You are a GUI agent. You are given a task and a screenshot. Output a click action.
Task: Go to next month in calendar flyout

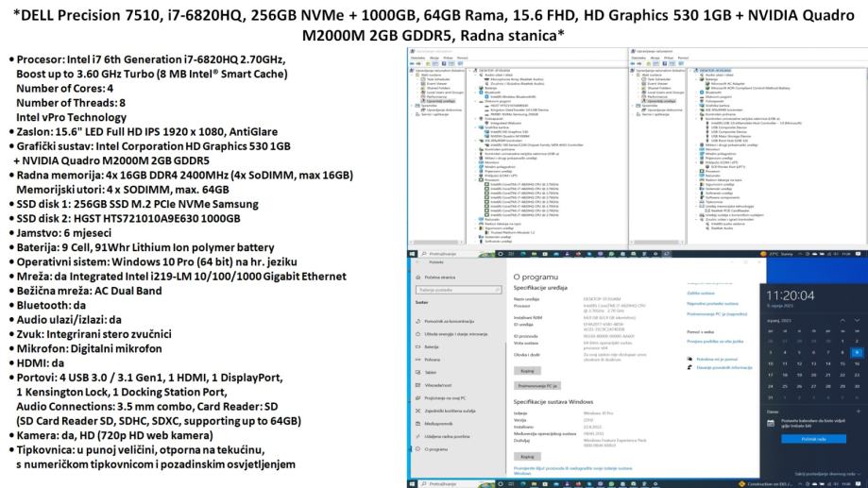click(857, 320)
